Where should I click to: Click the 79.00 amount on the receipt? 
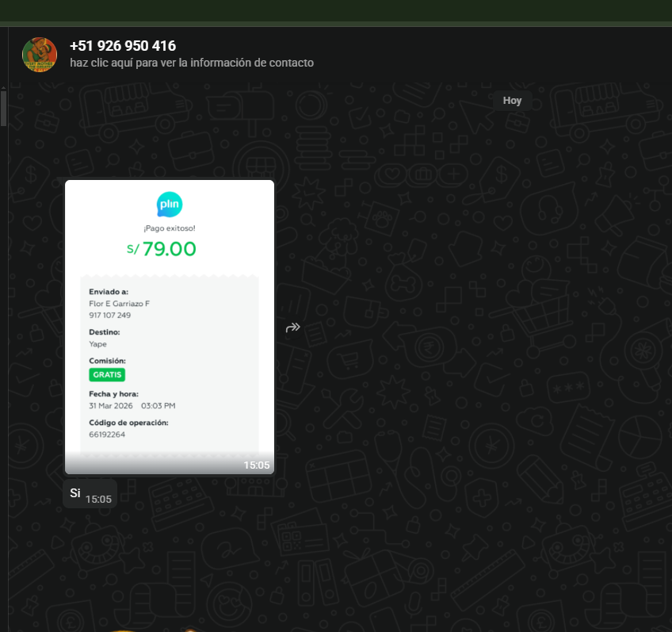(x=169, y=249)
